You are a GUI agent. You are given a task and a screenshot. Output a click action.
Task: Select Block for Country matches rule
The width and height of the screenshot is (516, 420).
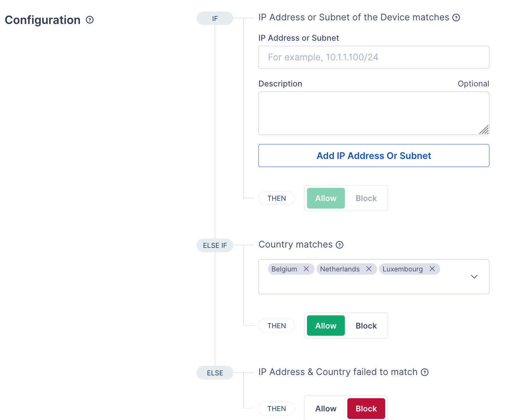tap(366, 326)
